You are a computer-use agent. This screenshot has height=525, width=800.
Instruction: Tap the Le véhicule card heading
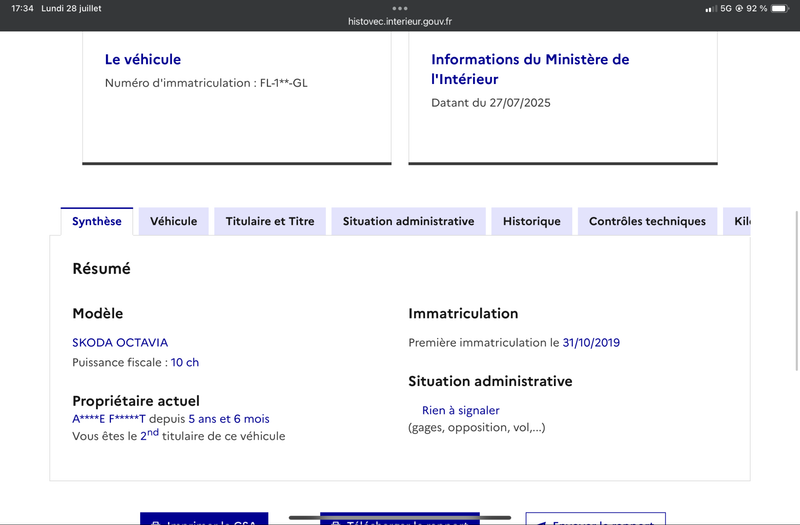click(143, 59)
